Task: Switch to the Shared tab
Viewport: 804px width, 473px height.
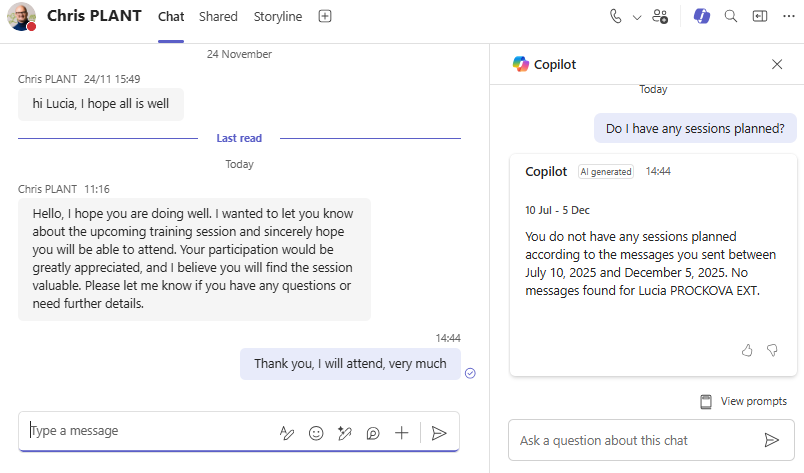Action: point(218,17)
